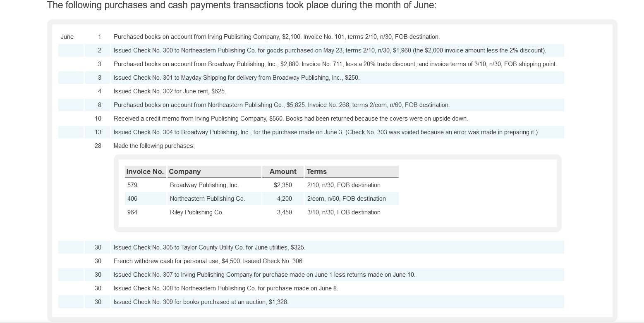Select the Check No. 307 Irving Publishing entry
The image size is (644, 323).
265,275
